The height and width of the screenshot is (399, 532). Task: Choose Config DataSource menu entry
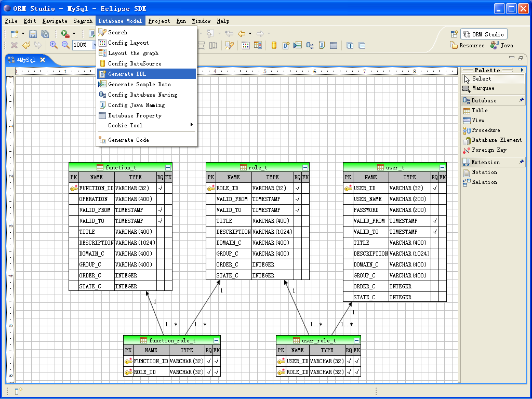click(147, 63)
